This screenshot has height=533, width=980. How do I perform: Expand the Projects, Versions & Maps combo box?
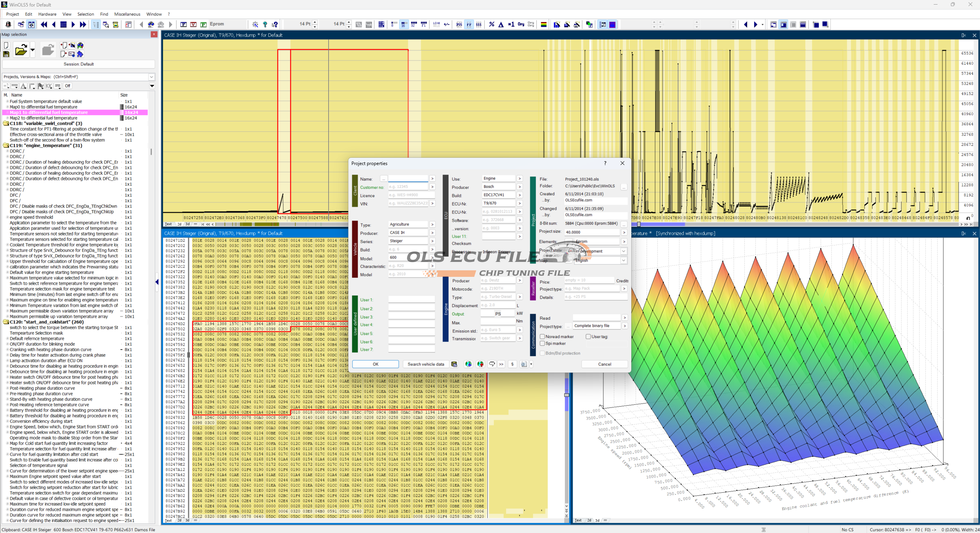(x=152, y=77)
